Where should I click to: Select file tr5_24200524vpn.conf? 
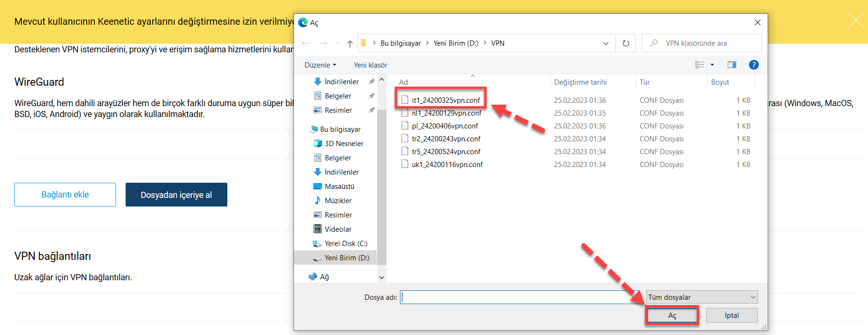[x=446, y=152]
